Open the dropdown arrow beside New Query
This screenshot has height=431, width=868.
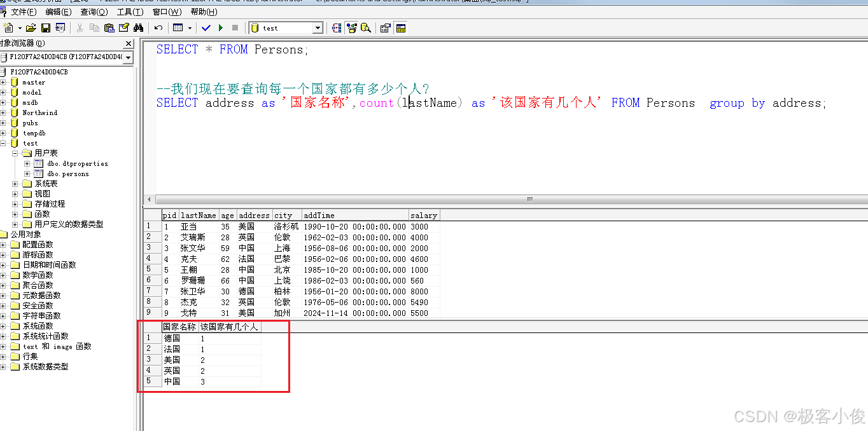point(20,28)
